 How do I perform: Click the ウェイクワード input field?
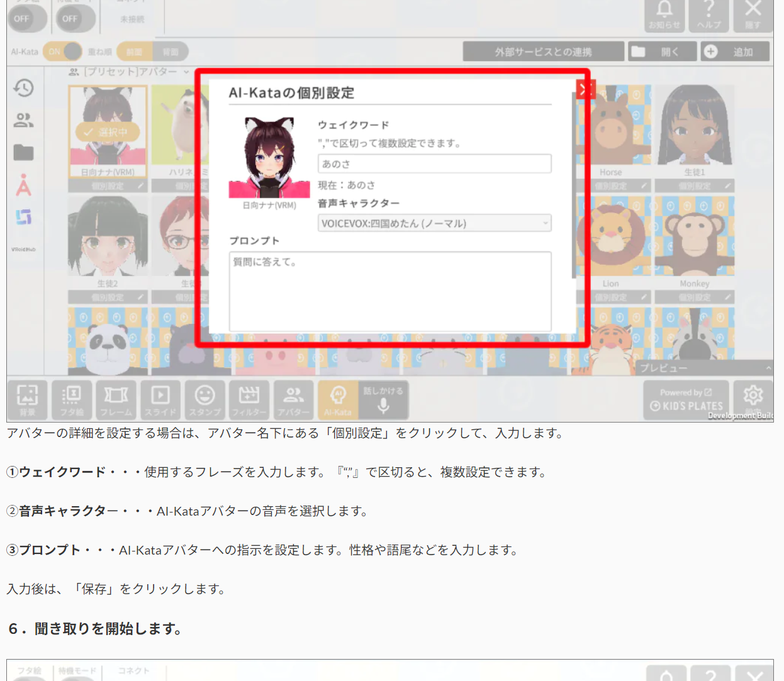[x=434, y=163]
